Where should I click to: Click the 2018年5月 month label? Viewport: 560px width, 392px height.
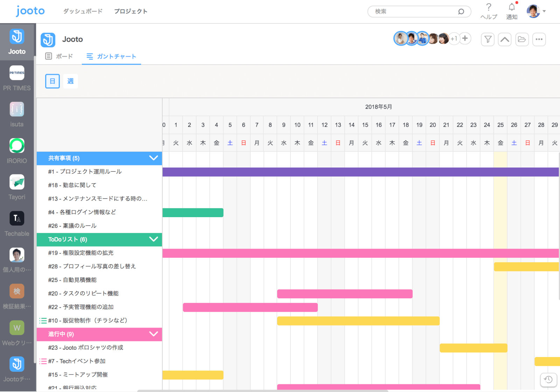pos(378,107)
